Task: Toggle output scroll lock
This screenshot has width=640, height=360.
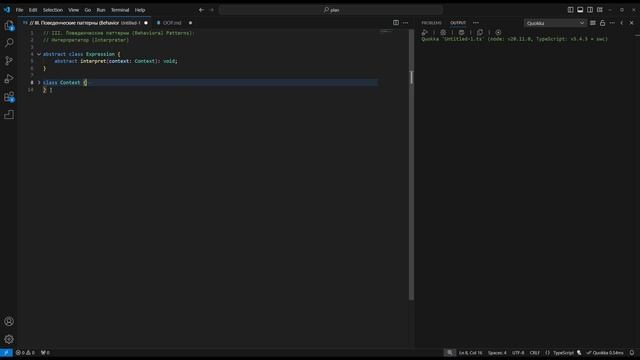Action: (x=602, y=23)
